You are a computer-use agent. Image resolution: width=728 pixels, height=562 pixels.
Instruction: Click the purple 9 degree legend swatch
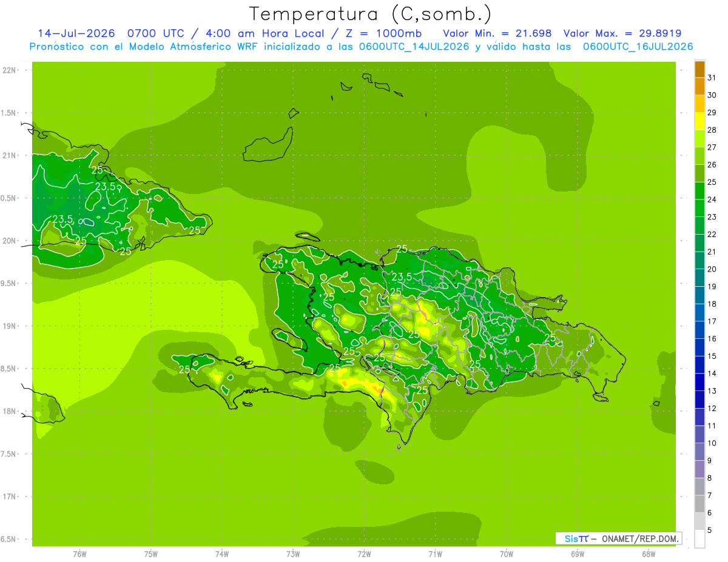(699, 469)
